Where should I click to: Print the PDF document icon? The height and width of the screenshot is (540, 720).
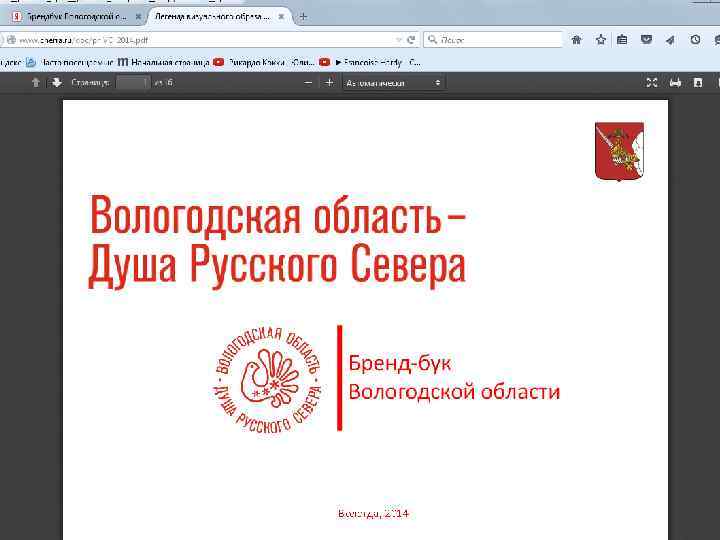[x=675, y=83]
